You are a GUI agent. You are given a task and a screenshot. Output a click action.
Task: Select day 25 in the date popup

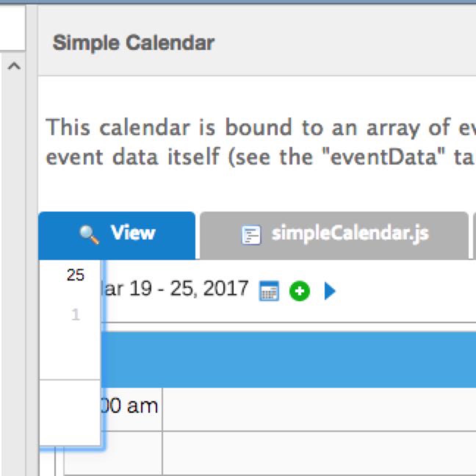75,275
